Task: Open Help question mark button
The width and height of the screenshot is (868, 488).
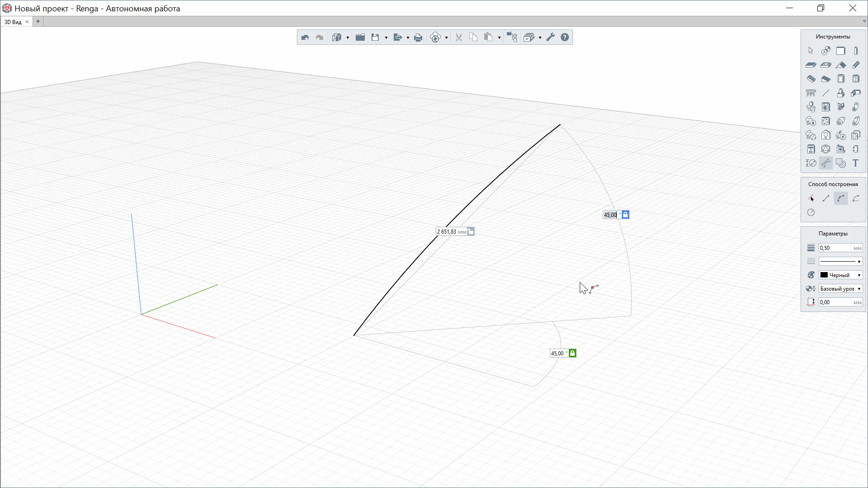Action: tap(565, 38)
